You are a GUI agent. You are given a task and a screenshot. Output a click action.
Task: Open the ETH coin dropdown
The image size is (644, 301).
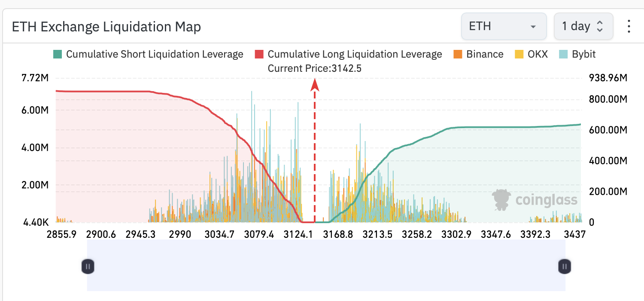pos(503,27)
